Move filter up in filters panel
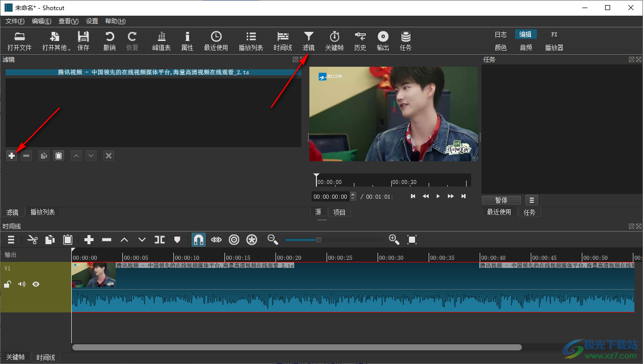The height and width of the screenshot is (364, 643). tap(76, 156)
